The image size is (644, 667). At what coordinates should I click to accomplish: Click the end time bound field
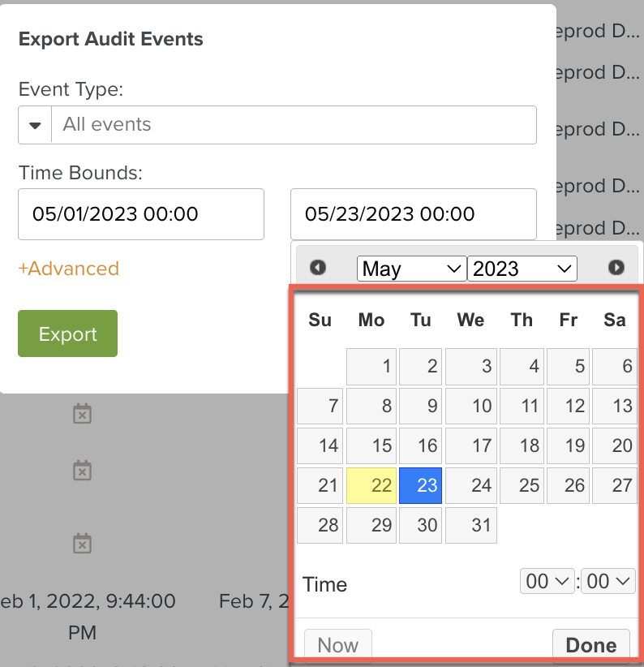pos(414,214)
